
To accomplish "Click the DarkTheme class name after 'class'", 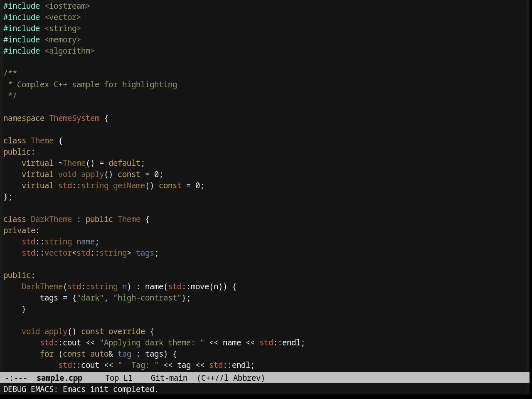I will (x=51, y=219).
